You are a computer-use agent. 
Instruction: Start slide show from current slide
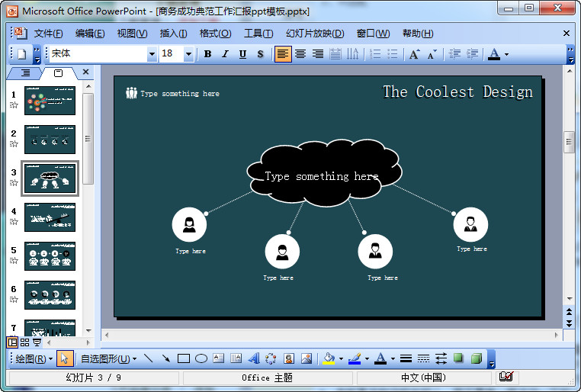point(37,342)
